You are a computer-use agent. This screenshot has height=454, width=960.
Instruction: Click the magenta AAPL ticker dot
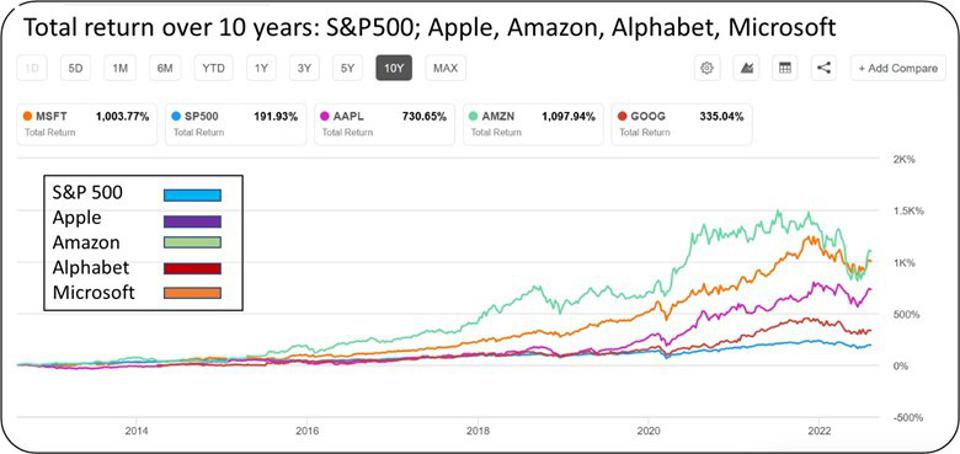[x=326, y=116]
